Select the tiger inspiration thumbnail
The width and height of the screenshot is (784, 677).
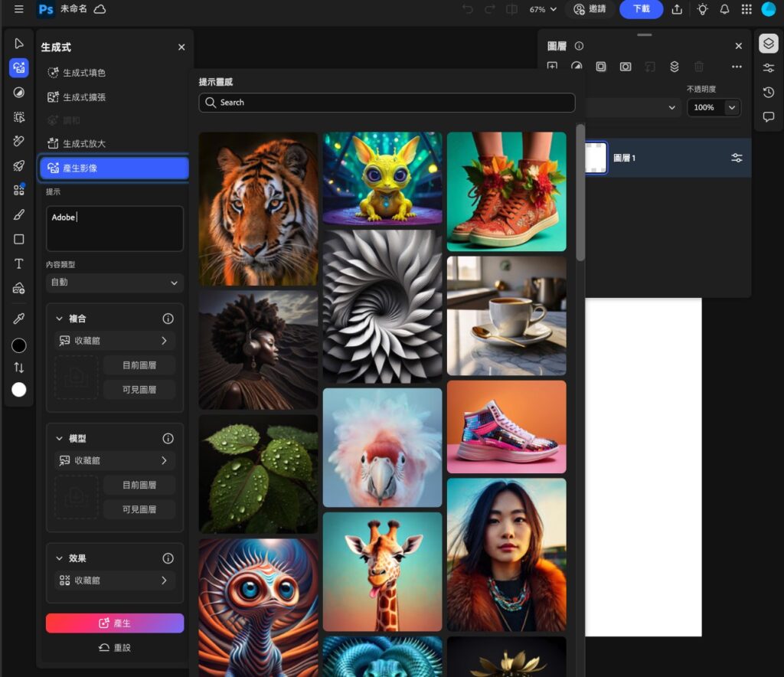click(258, 208)
